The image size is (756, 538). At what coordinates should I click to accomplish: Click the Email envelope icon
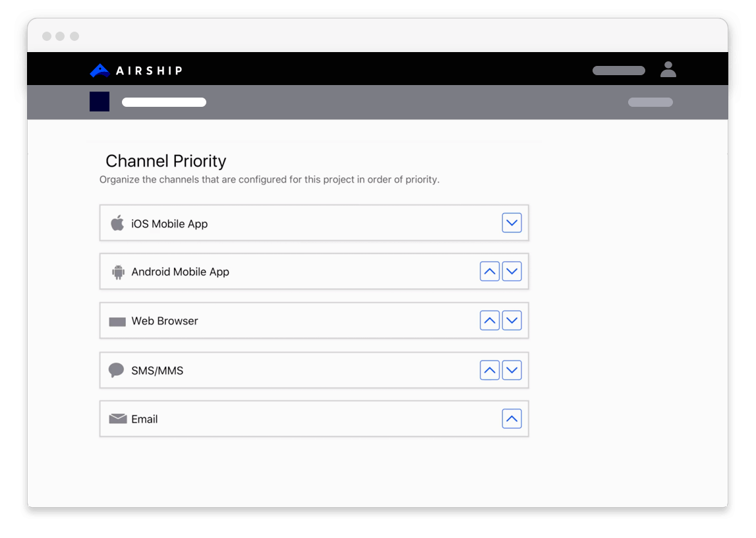118,419
